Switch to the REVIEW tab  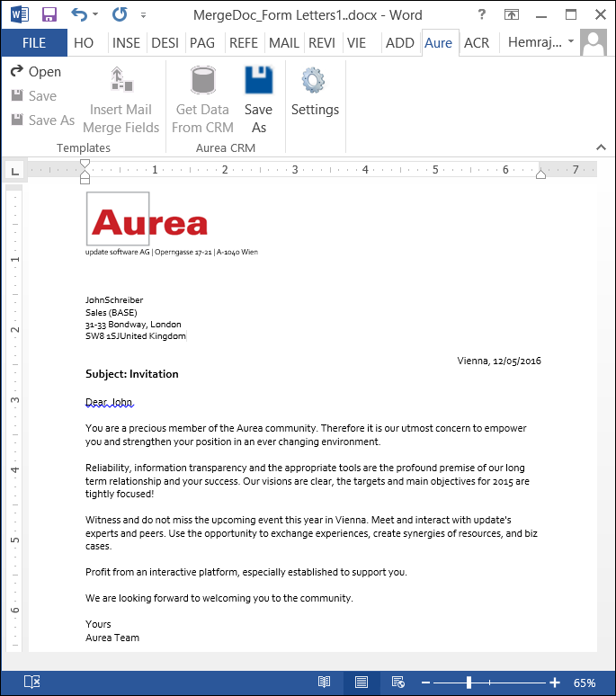pos(322,42)
